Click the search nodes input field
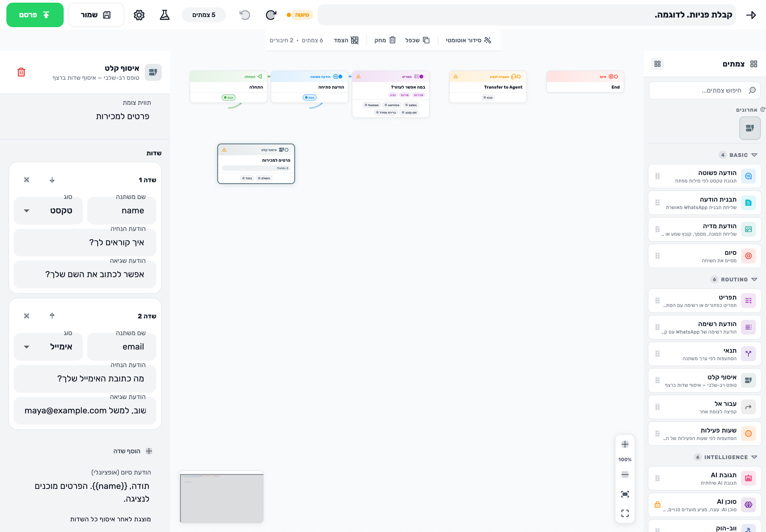 705,90
